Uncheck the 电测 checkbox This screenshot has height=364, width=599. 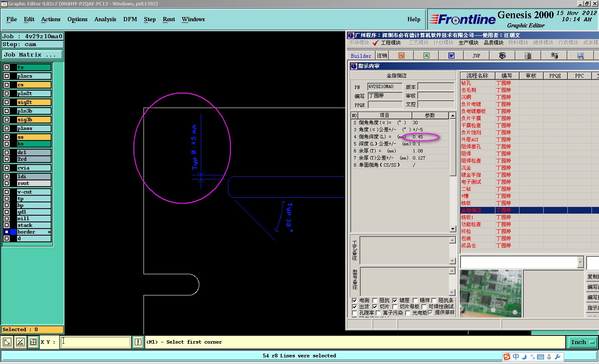click(354, 300)
